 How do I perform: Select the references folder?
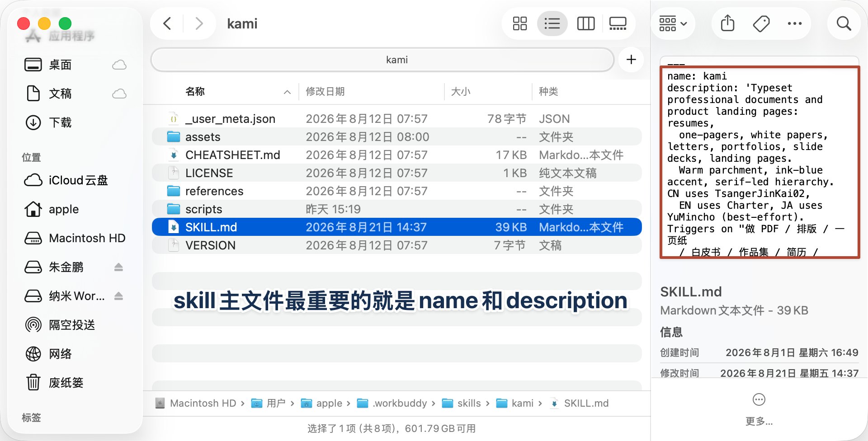(396, 191)
